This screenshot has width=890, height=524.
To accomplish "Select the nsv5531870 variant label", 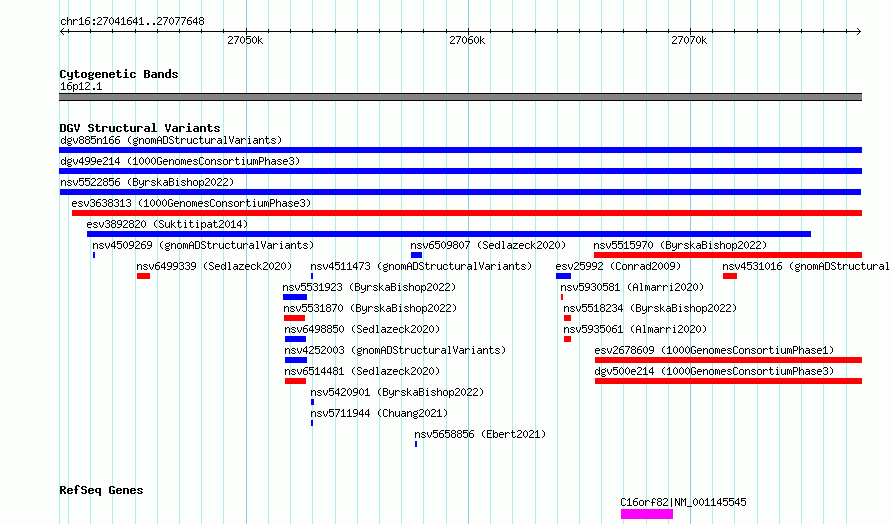I will pos(371,308).
